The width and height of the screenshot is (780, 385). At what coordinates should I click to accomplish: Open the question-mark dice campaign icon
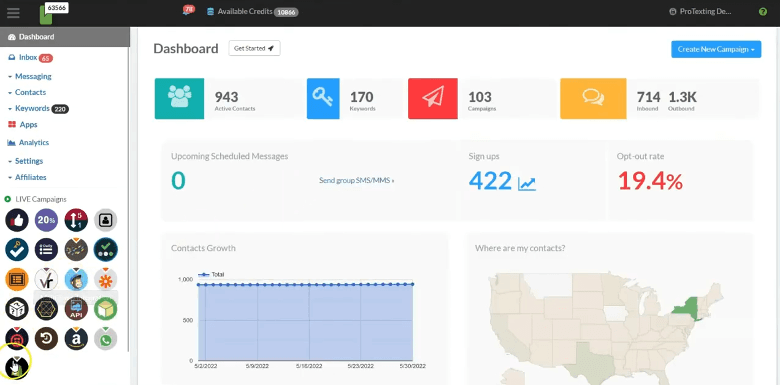(x=17, y=309)
